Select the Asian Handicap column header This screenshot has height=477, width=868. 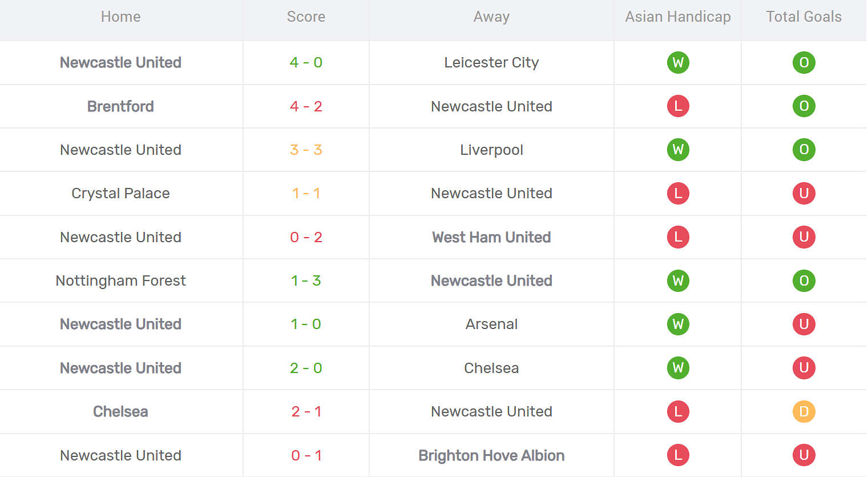678,17
